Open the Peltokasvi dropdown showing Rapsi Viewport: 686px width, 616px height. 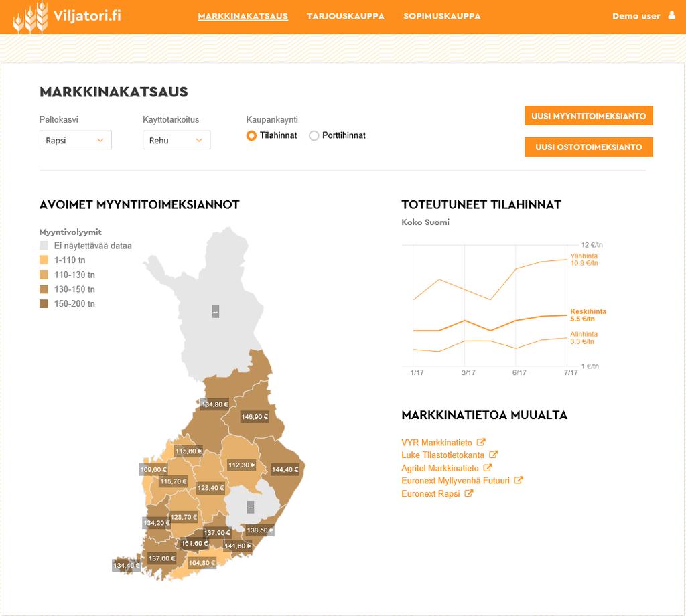(76, 140)
